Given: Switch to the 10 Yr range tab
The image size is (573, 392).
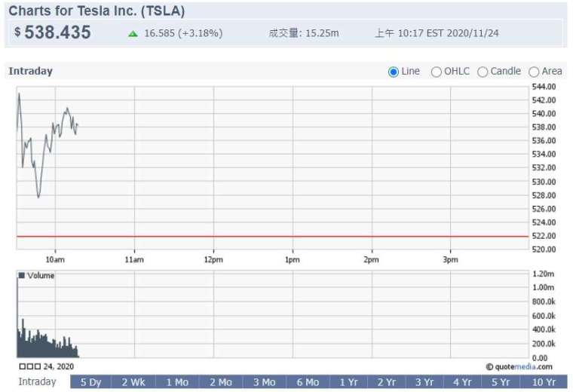Looking at the screenshot, I should (x=544, y=382).
